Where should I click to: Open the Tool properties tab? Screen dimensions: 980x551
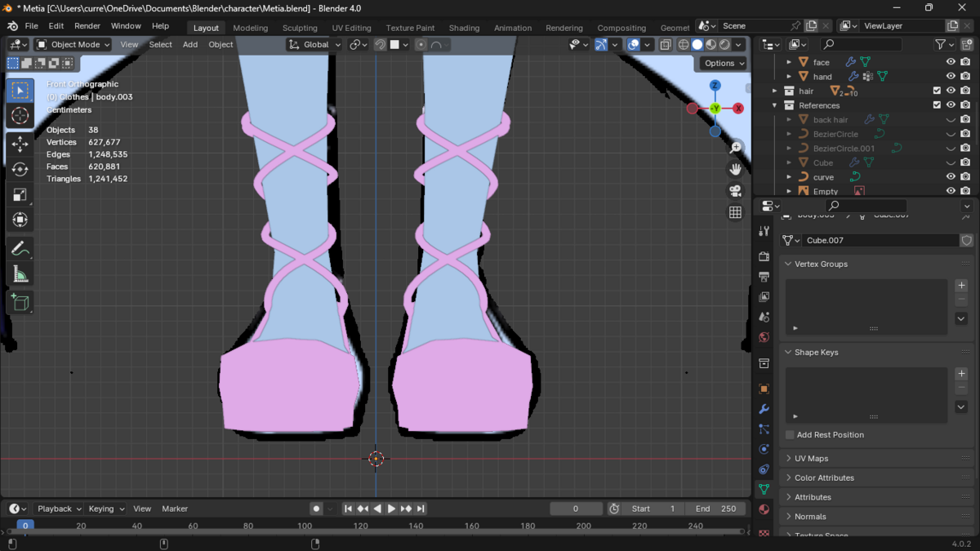(x=764, y=231)
